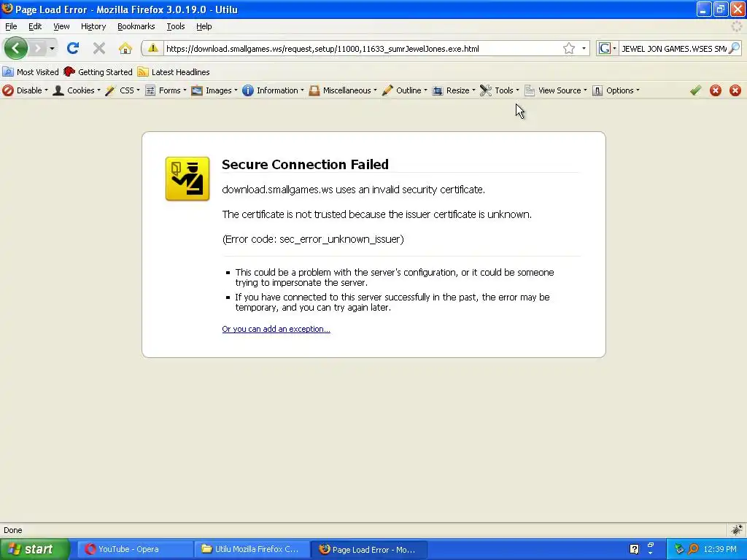Screen dimensions: 747x560
Task: Go back with the green Back arrow
Action: click(x=16, y=48)
